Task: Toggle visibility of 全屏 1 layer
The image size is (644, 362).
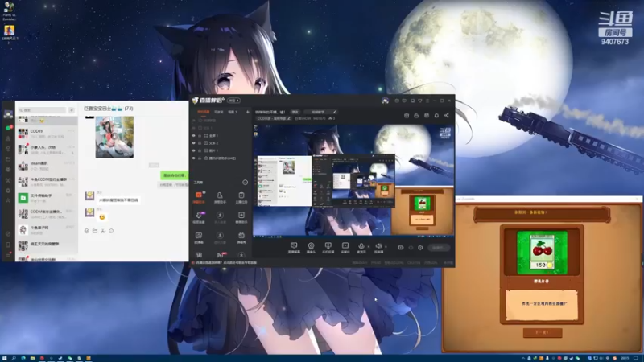Action: [x=194, y=135]
